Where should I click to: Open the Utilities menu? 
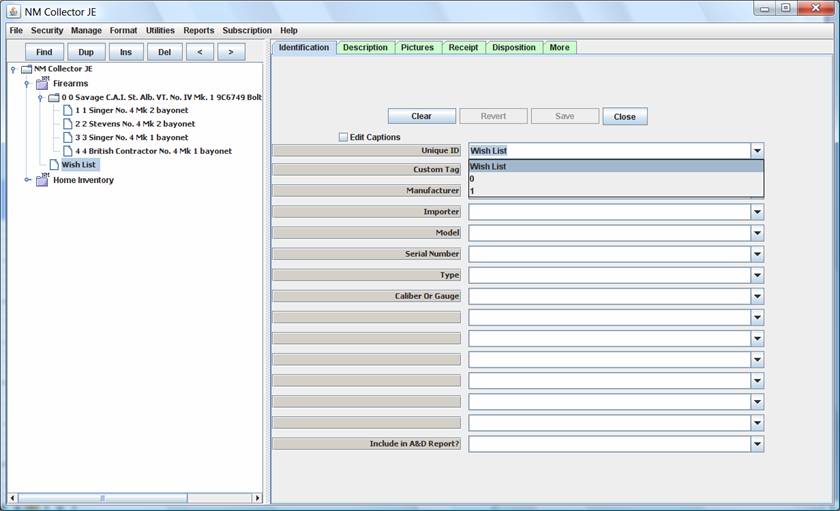[x=160, y=31]
